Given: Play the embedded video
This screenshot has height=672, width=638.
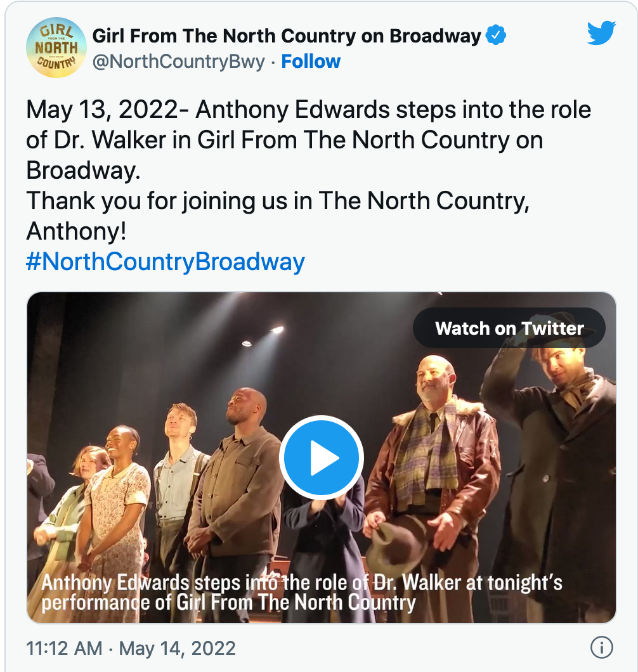Looking at the screenshot, I should tap(321, 458).
